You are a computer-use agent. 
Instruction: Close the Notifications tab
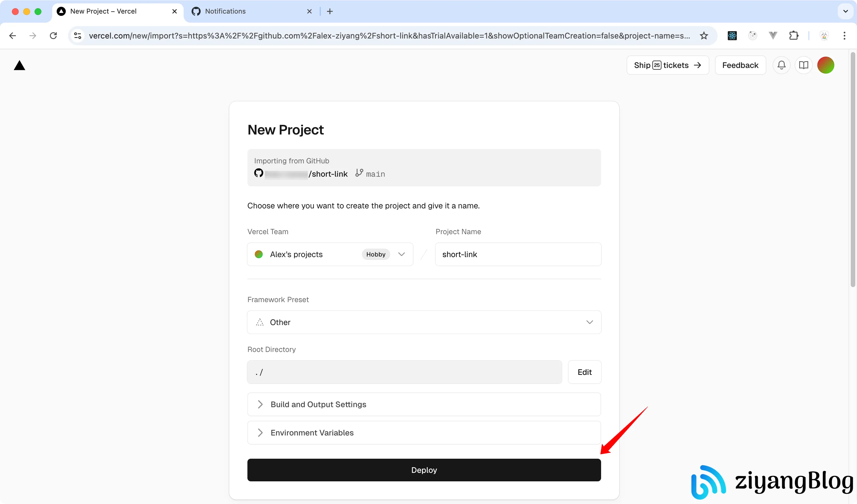coord(309,11)
